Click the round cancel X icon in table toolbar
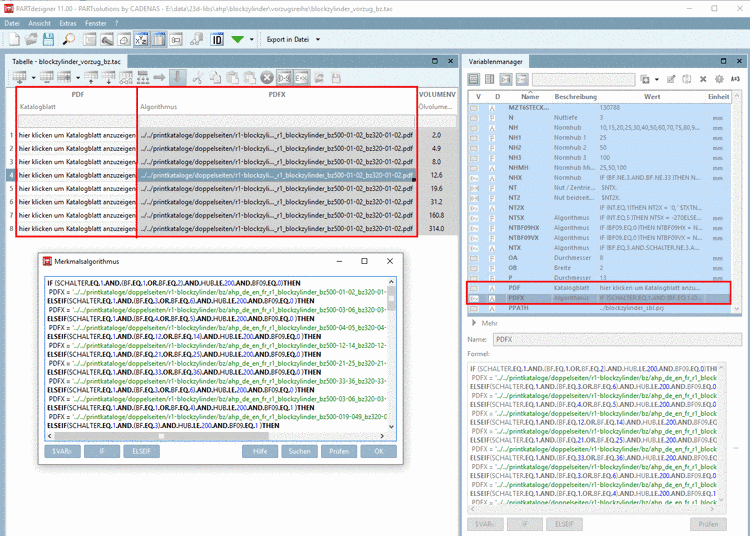 pos(267,77)
